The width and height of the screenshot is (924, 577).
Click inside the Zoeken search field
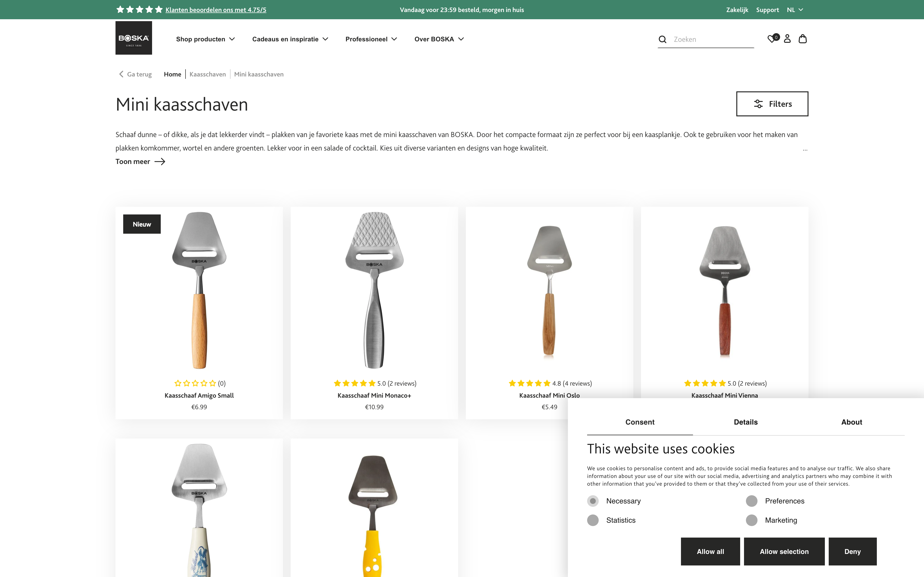(x=710, y=39)
